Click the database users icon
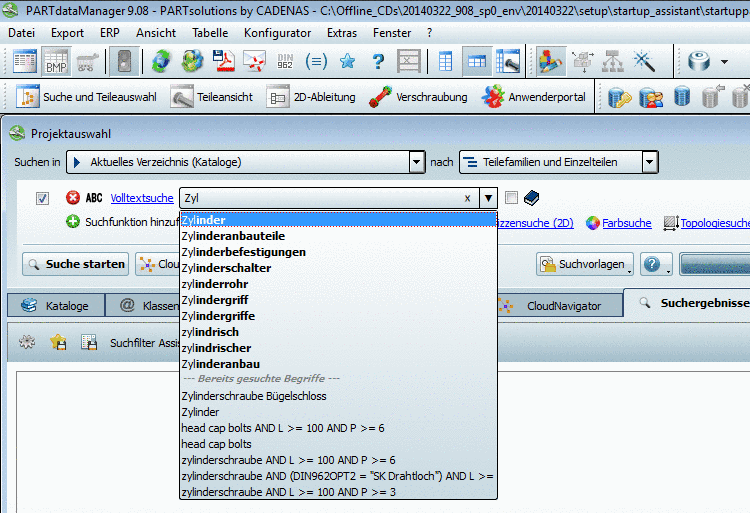The width and height of the screenshot is (750, 513). (651, 98)
